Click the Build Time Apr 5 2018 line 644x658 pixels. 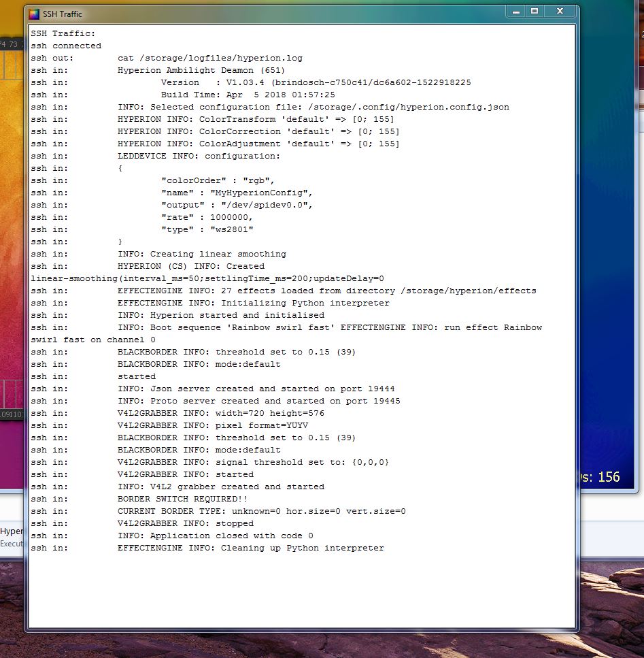pos(248,95)
